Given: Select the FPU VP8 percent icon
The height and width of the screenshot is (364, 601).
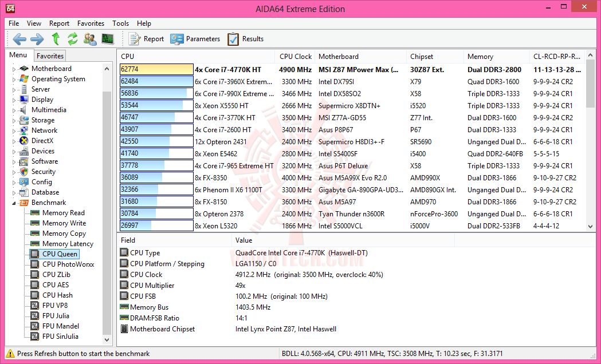Looking at the screenshot, I should (x=35, y=306).
